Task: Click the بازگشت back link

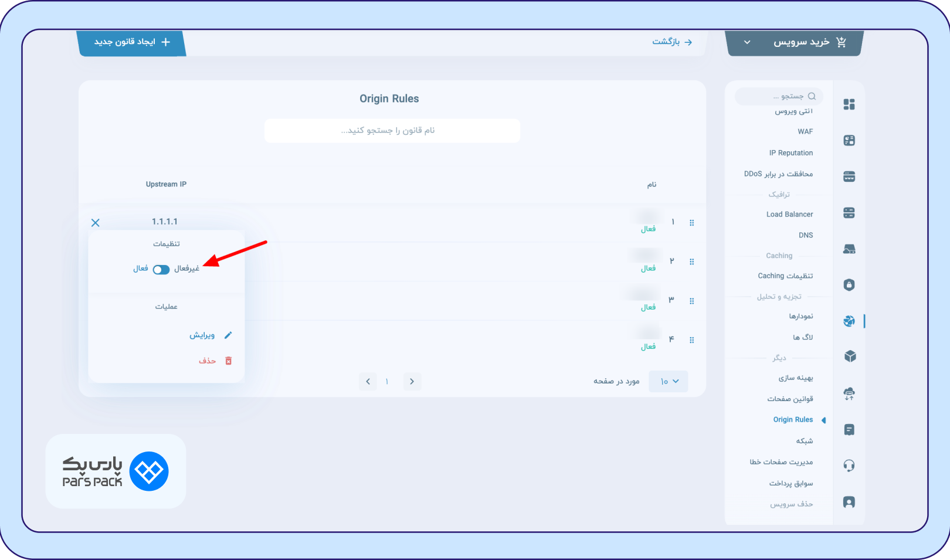Action: 672,42
